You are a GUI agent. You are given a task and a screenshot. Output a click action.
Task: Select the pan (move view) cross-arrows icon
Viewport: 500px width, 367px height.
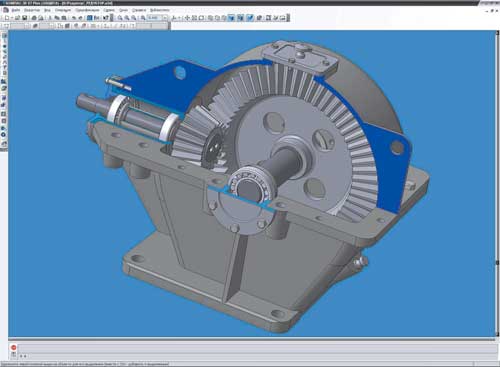coord(187,18)
